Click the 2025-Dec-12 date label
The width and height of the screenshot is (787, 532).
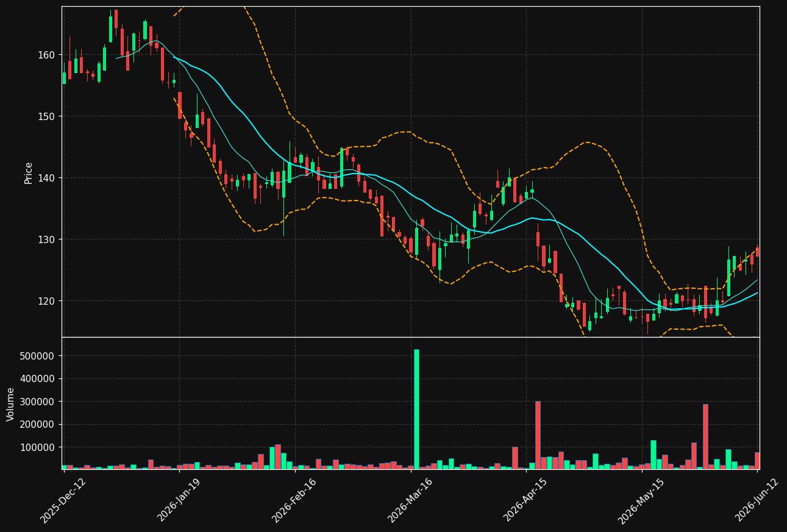pyautogui.click(x=63, y=500)
